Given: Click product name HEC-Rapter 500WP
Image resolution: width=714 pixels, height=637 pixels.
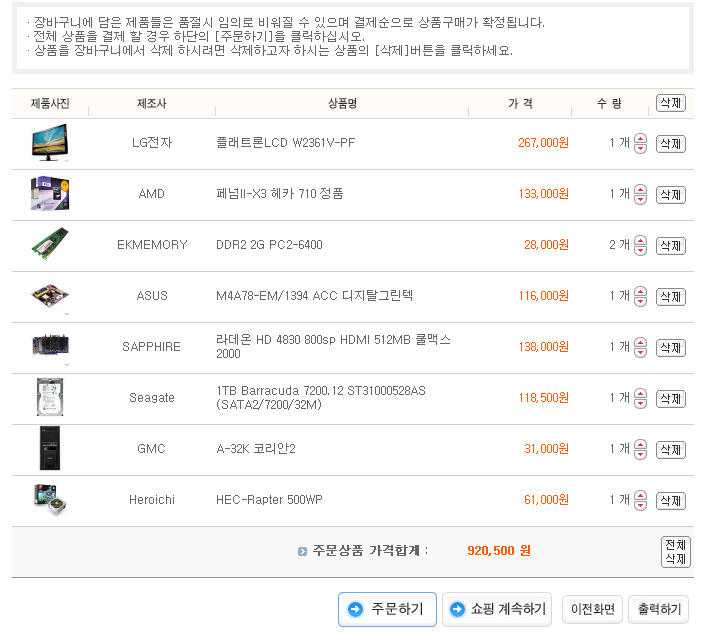Looking at the screenshot, I should pyautogui.click(x=269, y=500).
